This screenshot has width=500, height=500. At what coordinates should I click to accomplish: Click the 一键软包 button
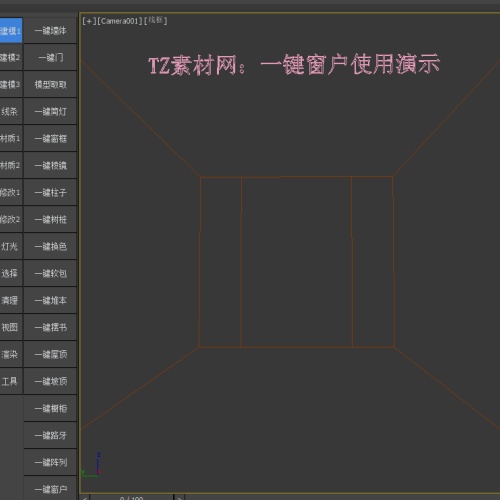50,273
